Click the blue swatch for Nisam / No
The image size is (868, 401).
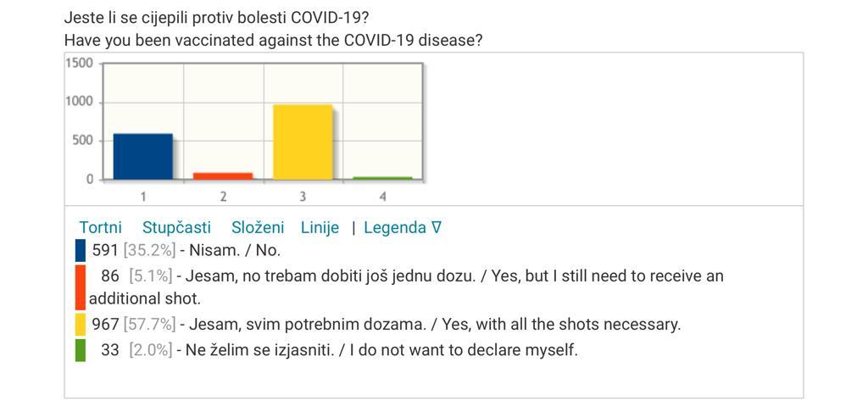(81, 250)
